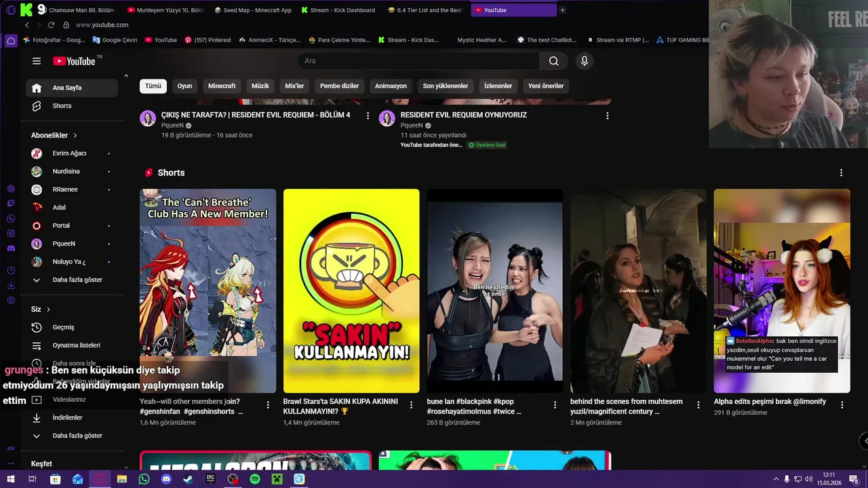Open the Windows Start menu
868x488 pixels.
[x=10, y=479]
